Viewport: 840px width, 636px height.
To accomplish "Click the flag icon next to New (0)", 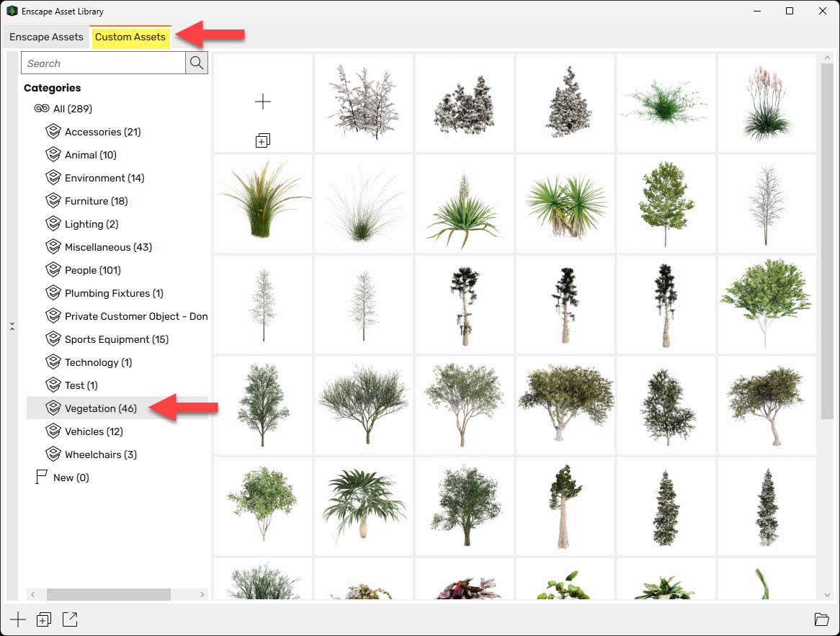I will [41, 477].
